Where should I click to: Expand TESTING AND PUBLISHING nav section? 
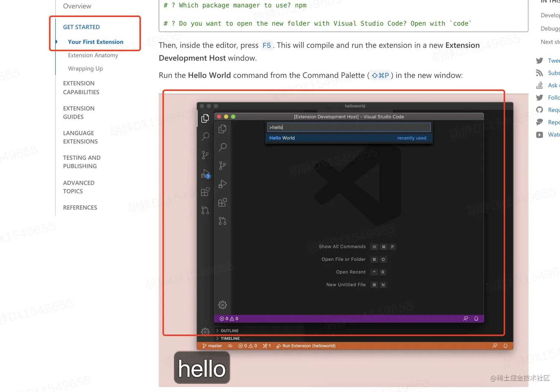click(x=82, y=162)
